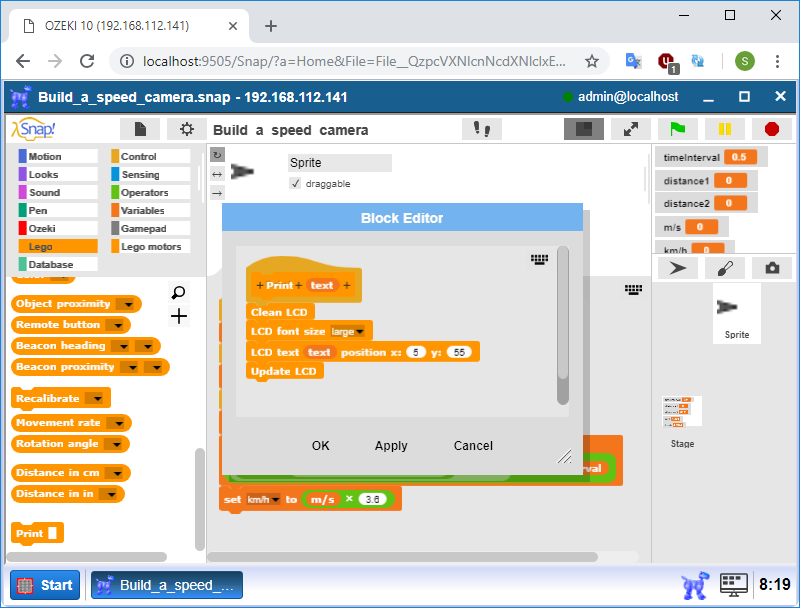Edit x position value 5
The image size is (800, 608).
click(x=416, y=352)
